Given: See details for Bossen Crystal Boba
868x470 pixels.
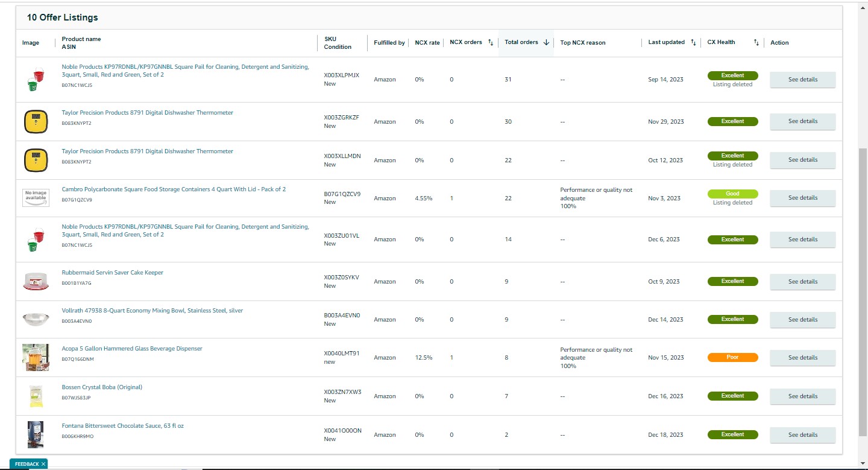Looking at the screenshot, I should tap(803, 396).
